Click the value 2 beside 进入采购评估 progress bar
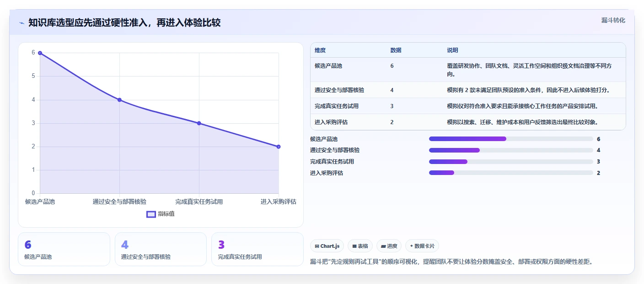 pyautogui.click(x=598, y=173)
